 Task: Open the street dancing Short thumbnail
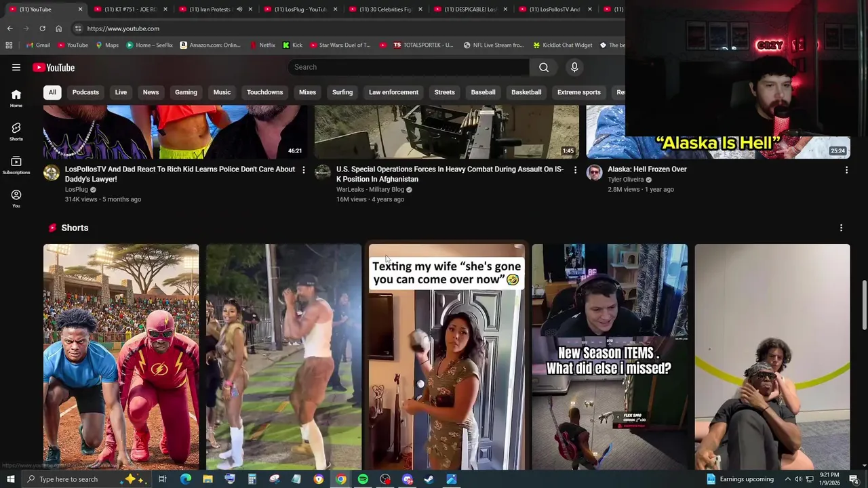point(284,357)
